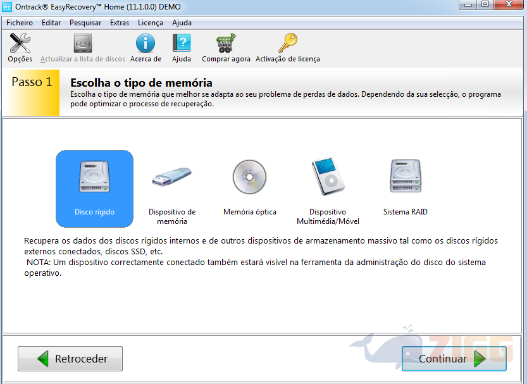This screenshot has width=527, height=384.
Task: Open the Editar menu
Action: [x=51, y=23]
